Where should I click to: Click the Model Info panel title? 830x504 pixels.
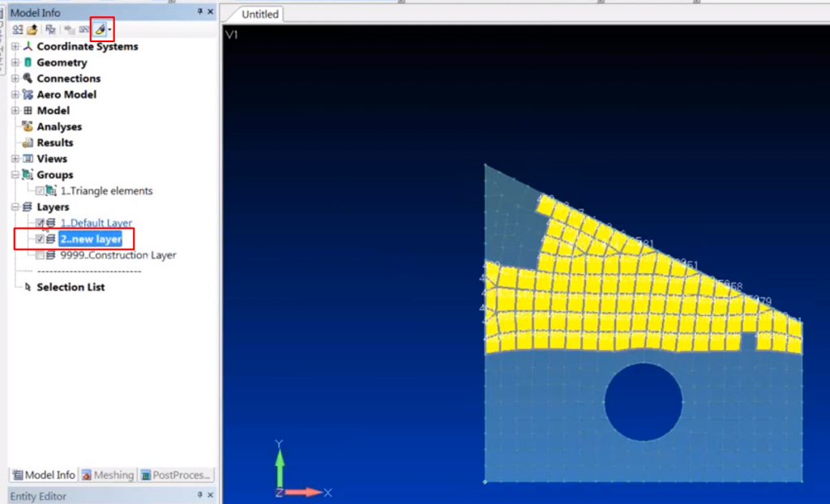36,12
